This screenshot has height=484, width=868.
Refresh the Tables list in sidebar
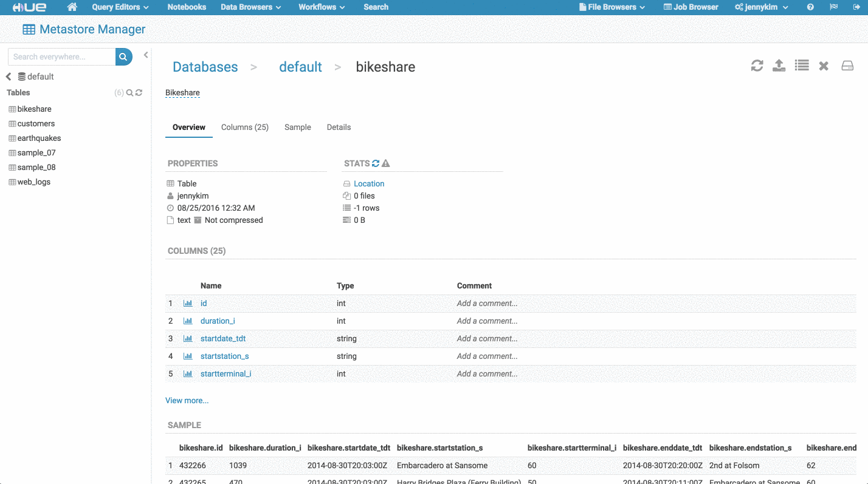138,92
